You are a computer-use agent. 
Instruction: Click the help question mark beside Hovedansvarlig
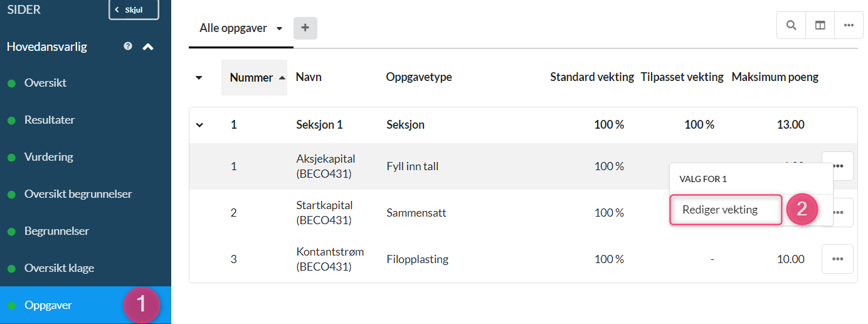pyautogui.click(x=128, y=46)
